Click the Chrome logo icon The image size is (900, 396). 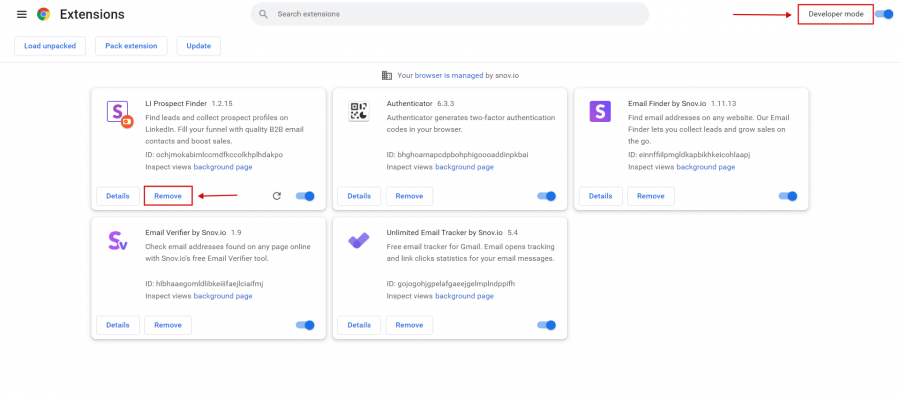[x=44, y=14]
